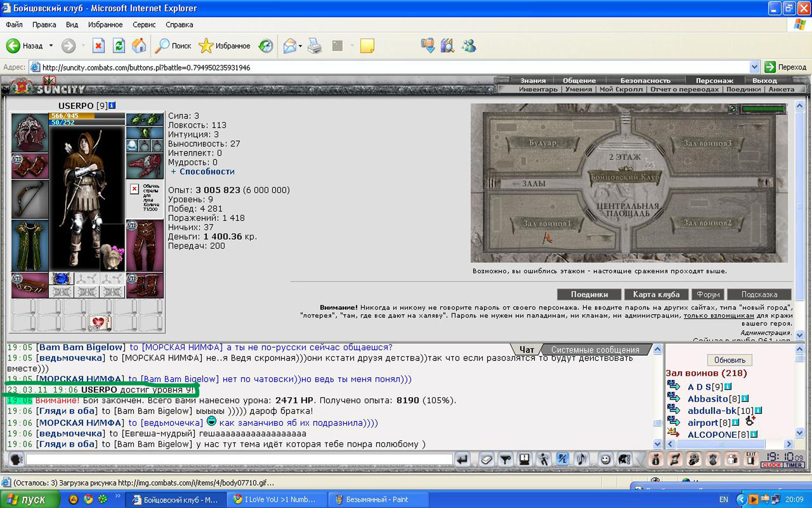Viewport: 812px width, 508px height.
Task: Select the green amulet slot
Action: [145, 133]
